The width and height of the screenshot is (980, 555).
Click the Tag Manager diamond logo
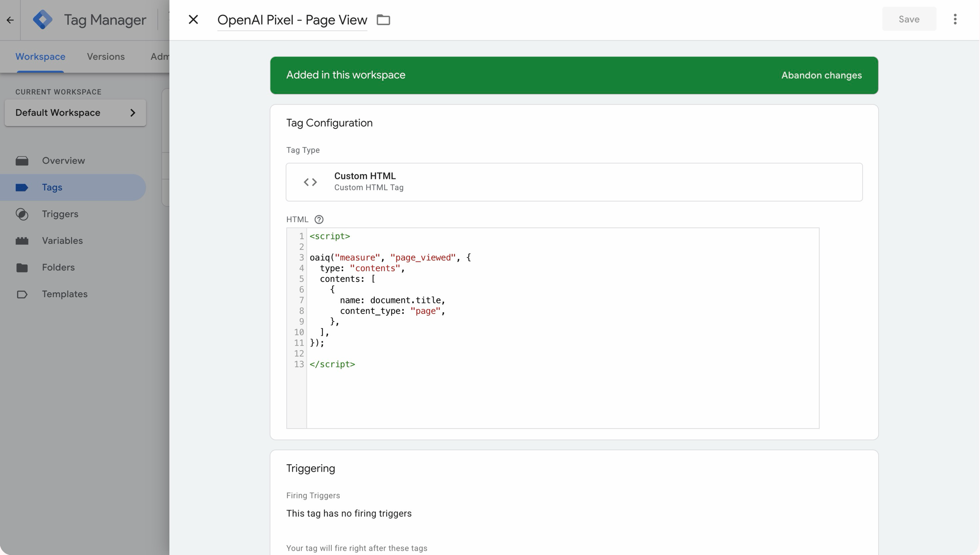pyautogui.click(x=43, y=20)
